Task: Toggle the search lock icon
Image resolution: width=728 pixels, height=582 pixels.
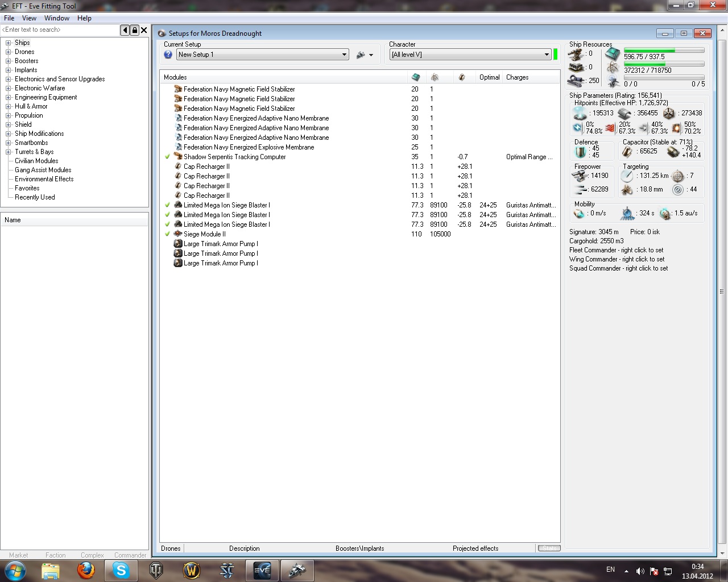Action: coord(135,30)
